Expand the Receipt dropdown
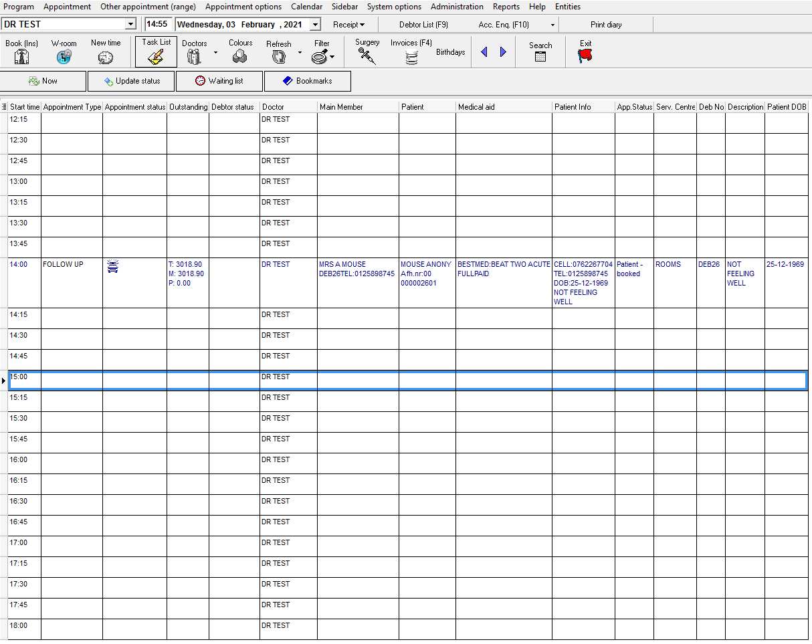The width and height of the screenshot is (812, 644). click(x=348, y=25)
